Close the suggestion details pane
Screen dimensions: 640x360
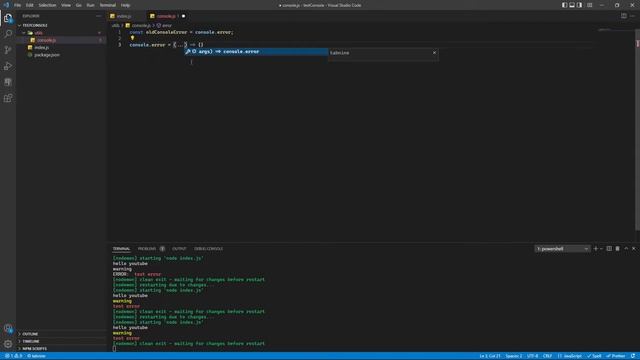pyautogui.click(x=434, y=53)
